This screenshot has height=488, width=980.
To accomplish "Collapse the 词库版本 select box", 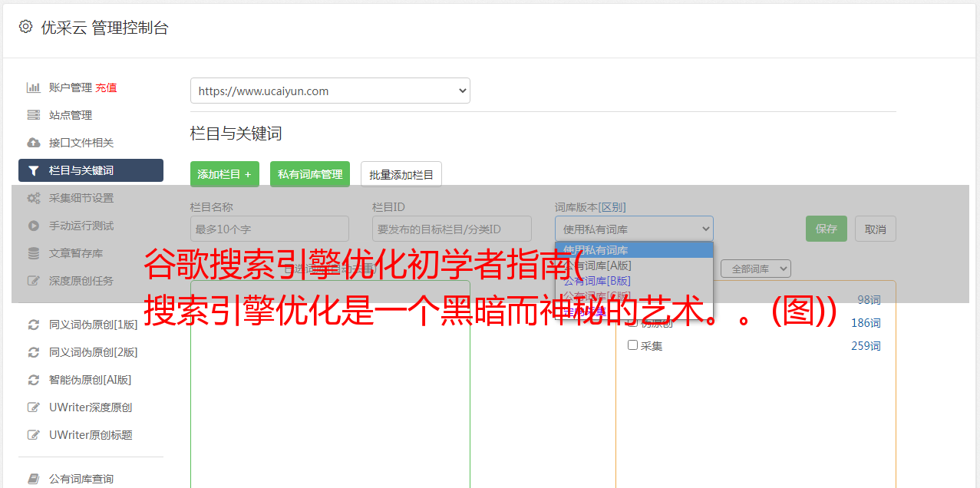I will point(634,229).
